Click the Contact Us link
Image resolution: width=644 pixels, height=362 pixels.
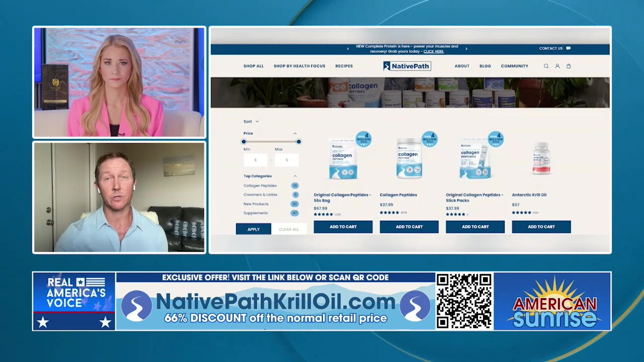click(x=551, y=48)
